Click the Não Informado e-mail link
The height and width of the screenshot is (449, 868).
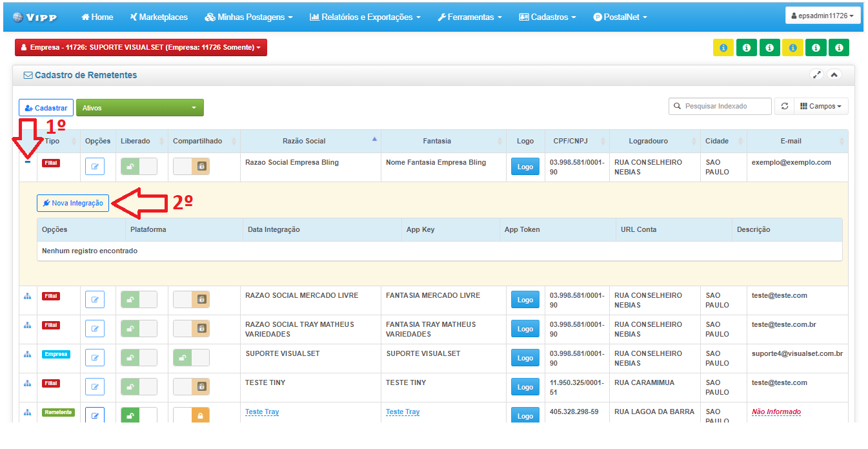[776, 412]
